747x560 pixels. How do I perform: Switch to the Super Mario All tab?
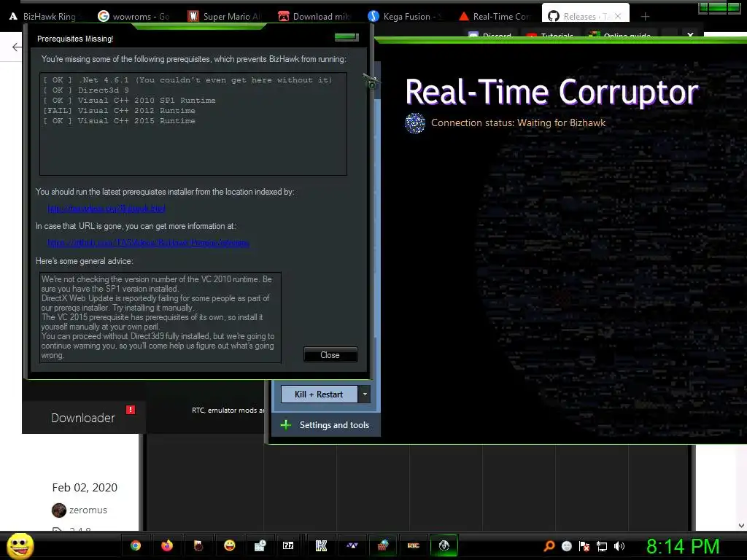click(224, 16)
